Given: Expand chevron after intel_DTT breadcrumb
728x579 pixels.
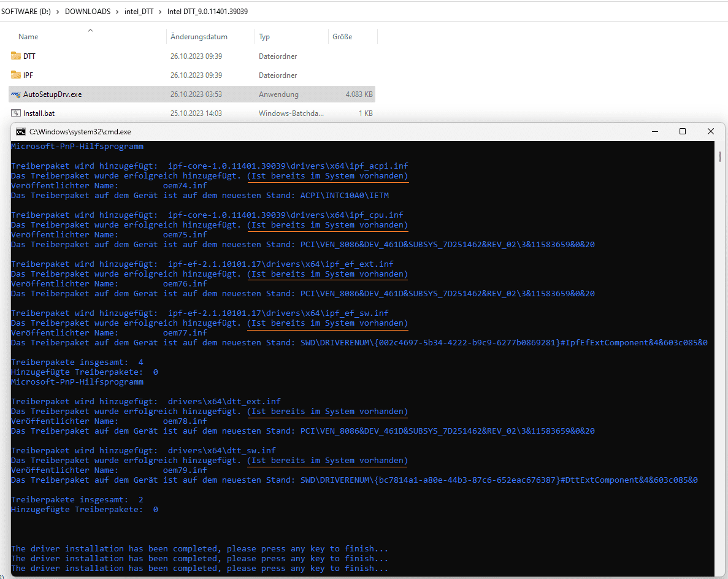Looking at the screenshot, I should click(x=160, y=12).
